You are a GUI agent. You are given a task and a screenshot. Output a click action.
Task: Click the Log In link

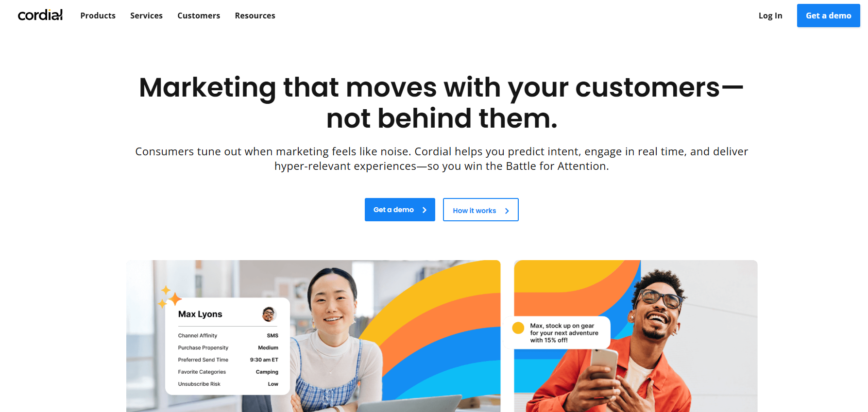[770, 16]
